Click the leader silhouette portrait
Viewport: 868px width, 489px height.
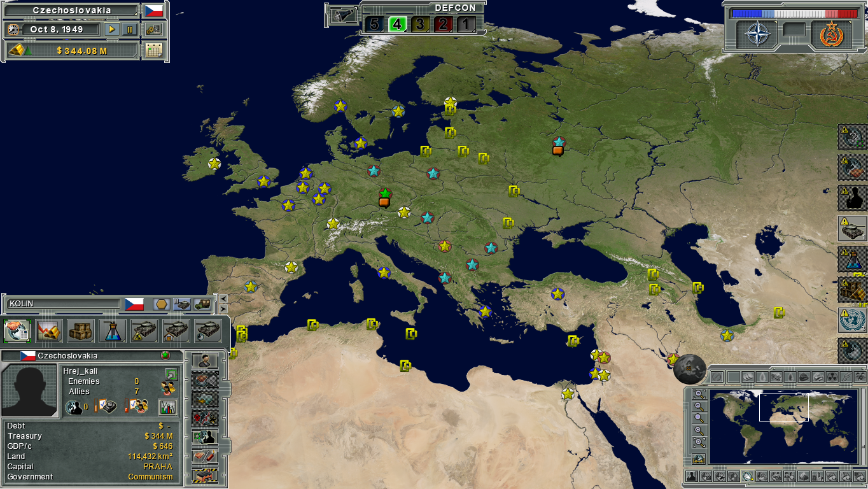[x=30, y=390]
